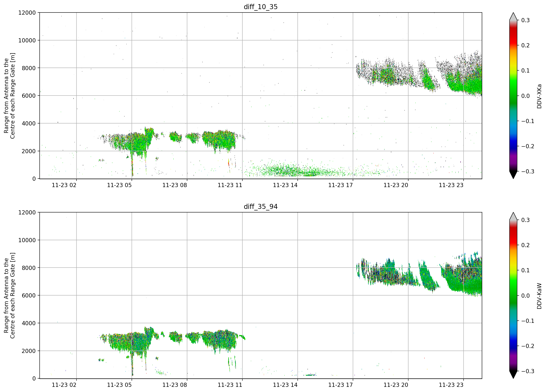Click the upper arrow of DDV-KaW colorbar
Viewport: 546px width, 392px height.
(513, 216)
